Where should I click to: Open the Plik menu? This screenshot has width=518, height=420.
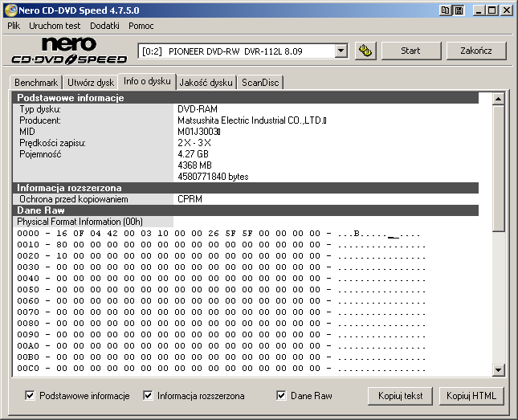[x=14, y=26]
